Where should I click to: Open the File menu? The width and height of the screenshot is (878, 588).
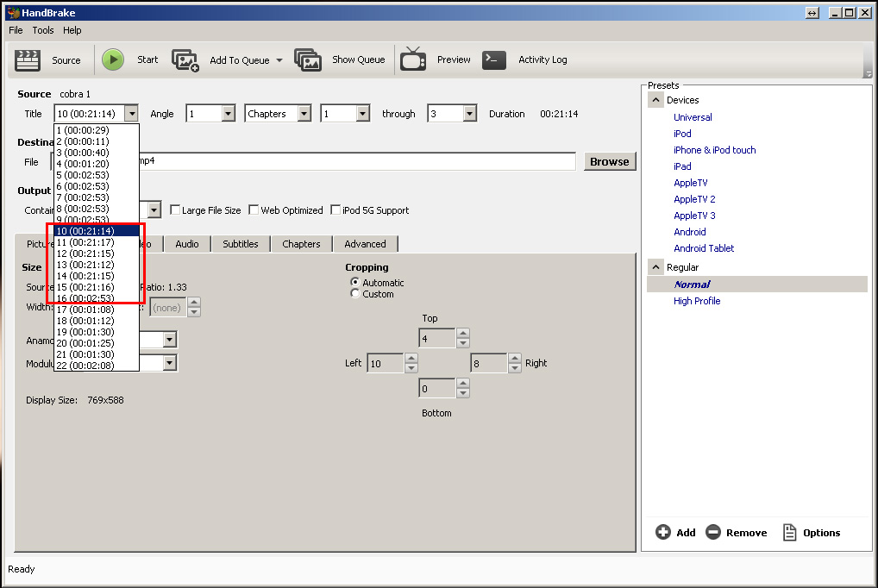16,30
